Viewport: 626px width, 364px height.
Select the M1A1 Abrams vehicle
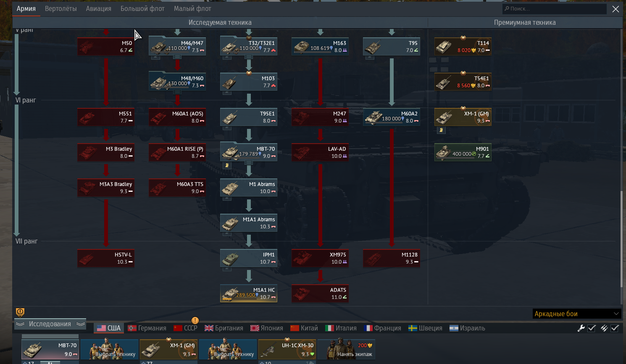[249, 223]
